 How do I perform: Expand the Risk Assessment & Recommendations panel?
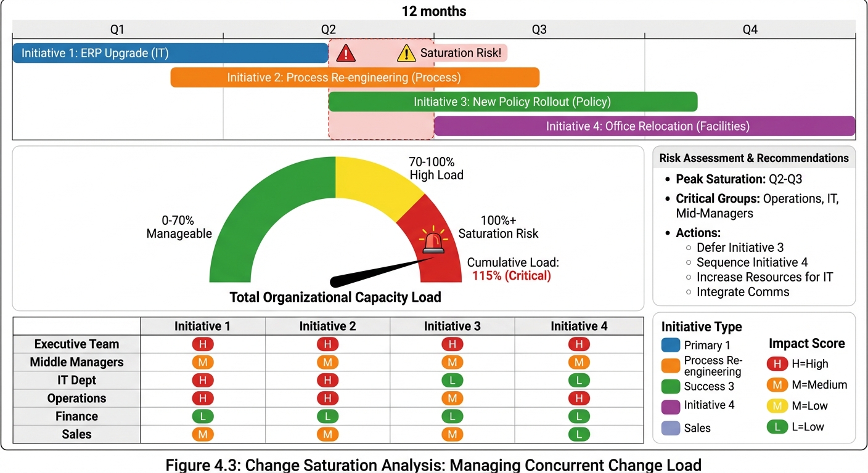click(x=753, y=158)
